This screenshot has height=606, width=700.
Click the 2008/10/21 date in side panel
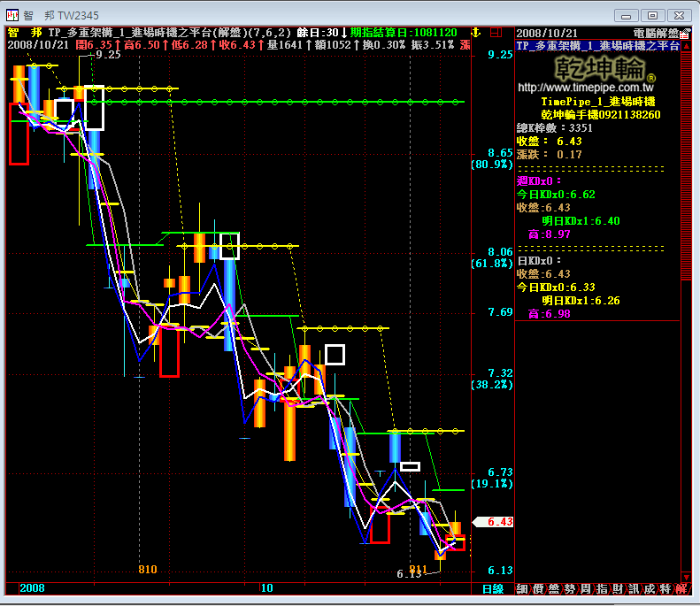547,33
